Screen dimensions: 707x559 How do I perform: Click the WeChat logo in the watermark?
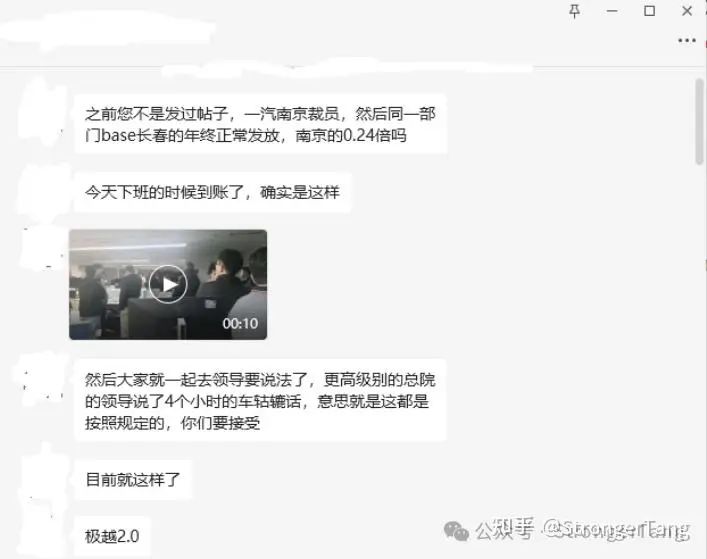pyautogui.click(x=456, y=531)
